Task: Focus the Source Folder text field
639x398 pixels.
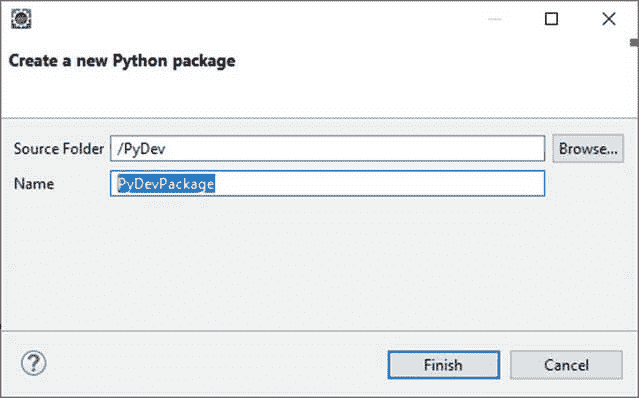Action: (327, 149)
